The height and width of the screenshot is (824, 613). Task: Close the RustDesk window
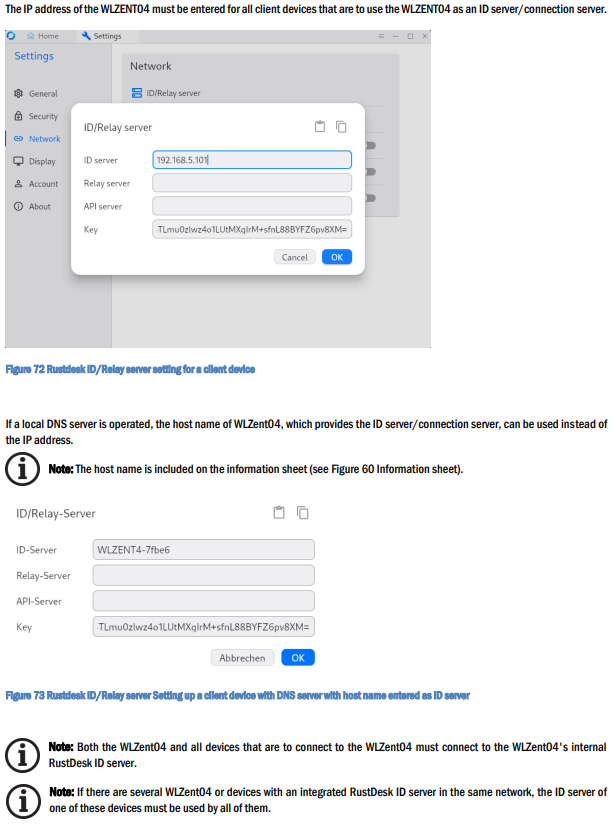(425, 36)
